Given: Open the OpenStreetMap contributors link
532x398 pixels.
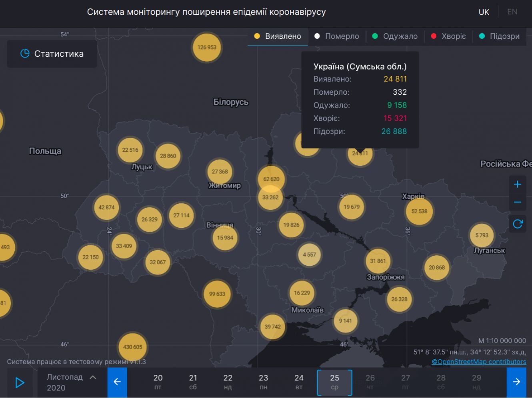Looking at the screenshot, I should pos(479,362).
